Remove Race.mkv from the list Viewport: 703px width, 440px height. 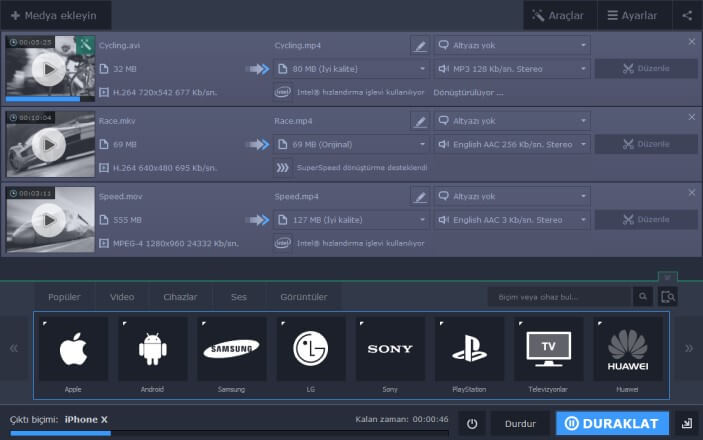(x=692, y=117)
